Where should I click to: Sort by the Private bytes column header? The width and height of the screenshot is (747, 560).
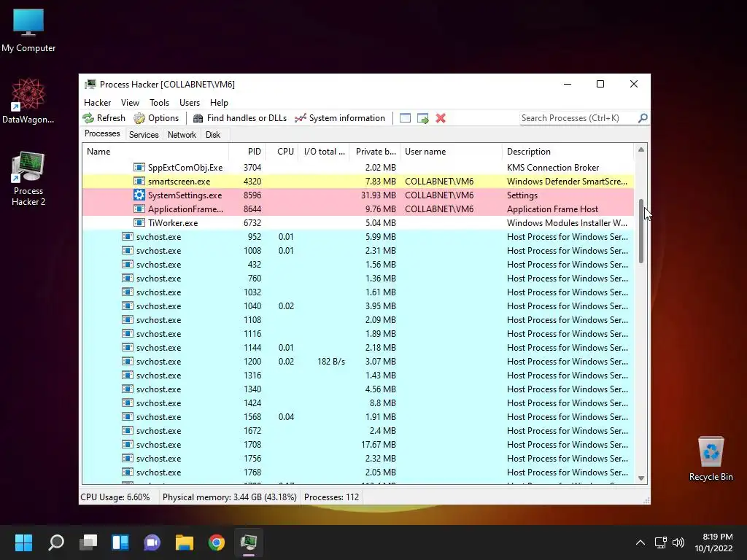click(x=375, y=152)
